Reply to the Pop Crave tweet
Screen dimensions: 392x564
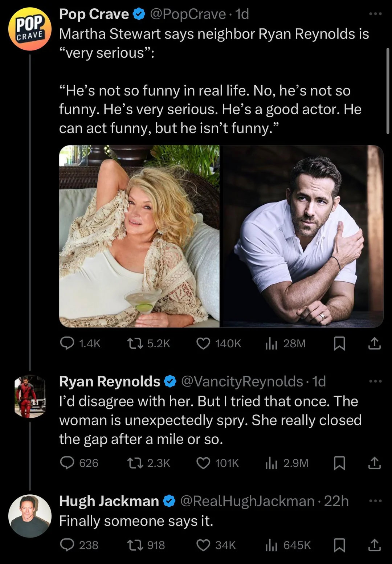[x=67, y=343]
